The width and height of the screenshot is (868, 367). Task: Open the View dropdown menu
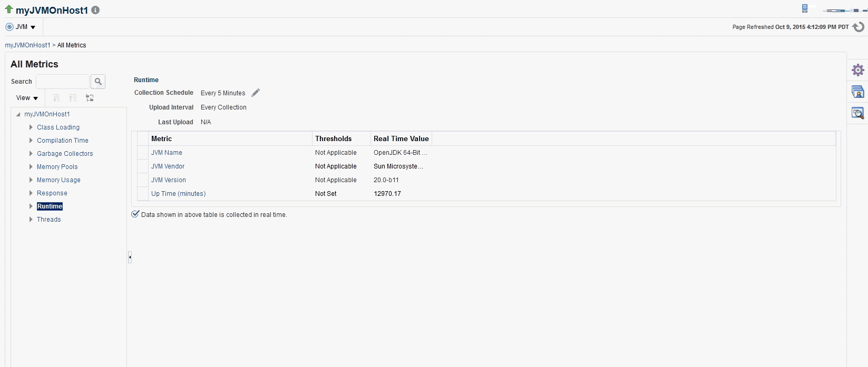(27, 98)
